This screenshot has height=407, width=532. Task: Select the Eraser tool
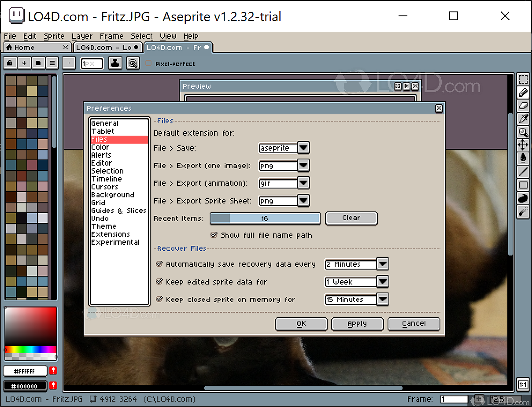(x=523, y=106)
